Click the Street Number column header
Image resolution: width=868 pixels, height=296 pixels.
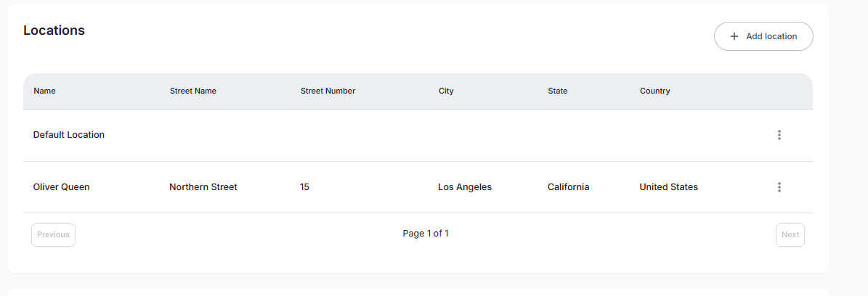pos(328,91)
